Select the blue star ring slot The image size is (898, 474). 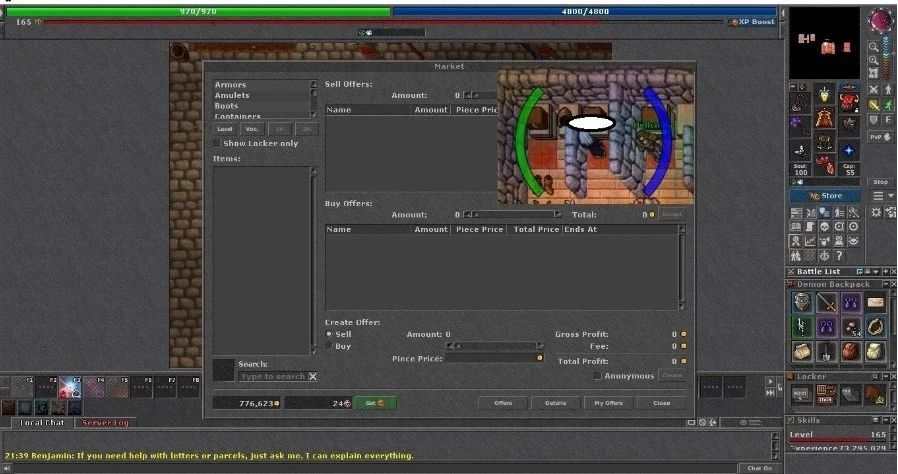(x=849, y=151)
